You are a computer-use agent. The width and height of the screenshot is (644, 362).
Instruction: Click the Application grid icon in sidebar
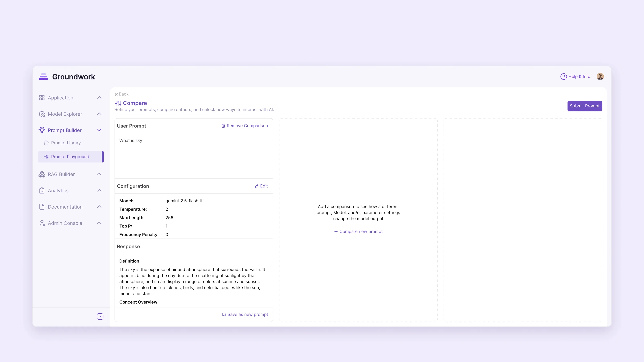(x=42, y=98)
